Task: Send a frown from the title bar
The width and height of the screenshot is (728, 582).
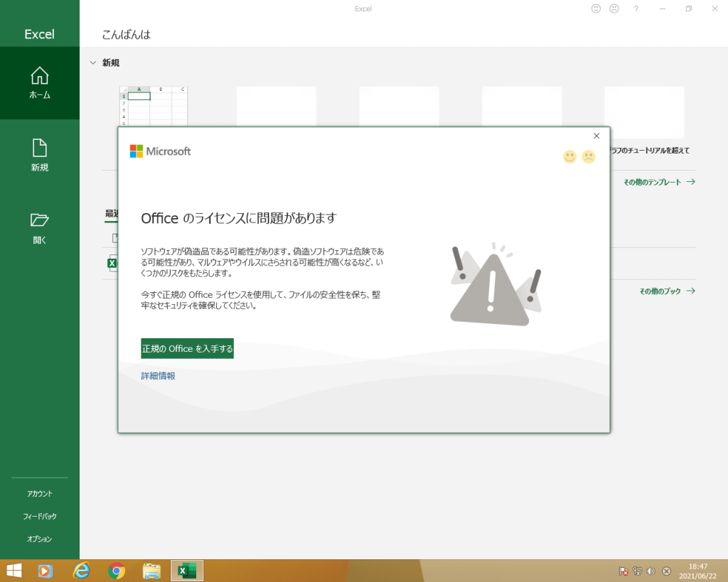Action: (x=614, y=9)
